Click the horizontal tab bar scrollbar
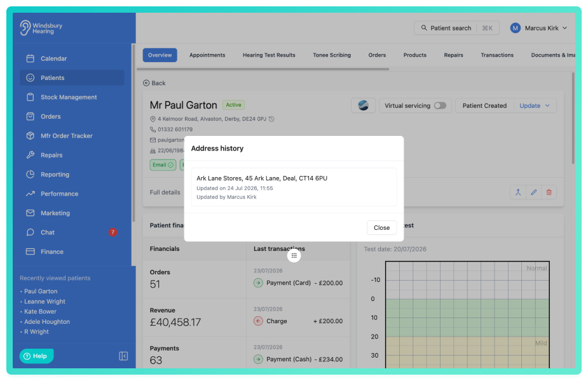This screenshot has width=588, height=381. (263, 69)
